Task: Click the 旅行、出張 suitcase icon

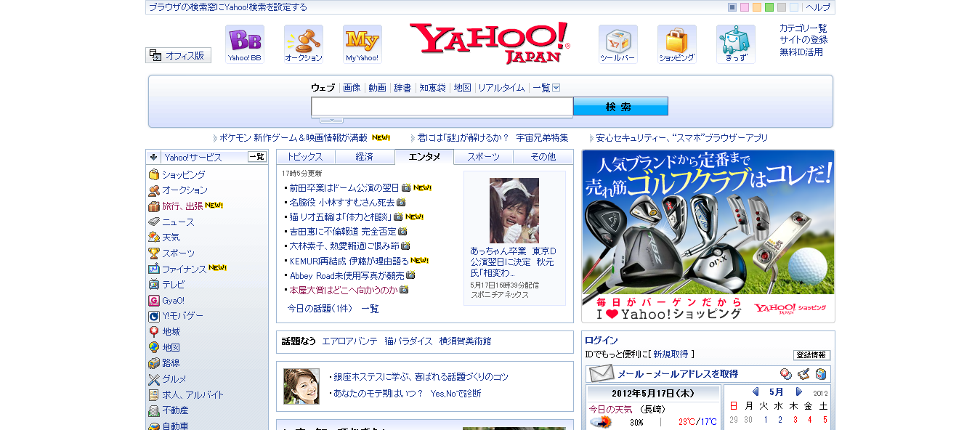Action: pyautogui.click(x=154, y=206)
